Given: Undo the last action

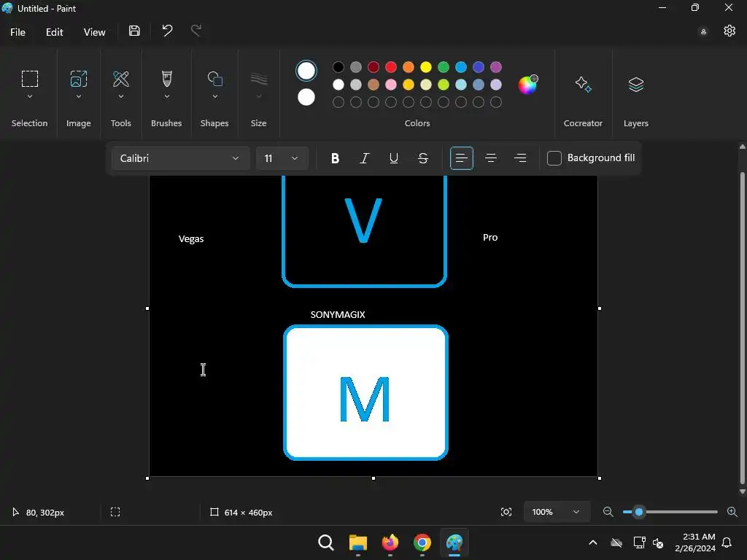Looking at the screenshot, I should [167, 31].
